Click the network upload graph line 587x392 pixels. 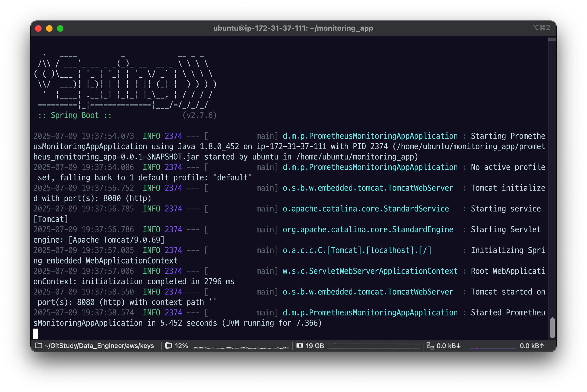493,348
